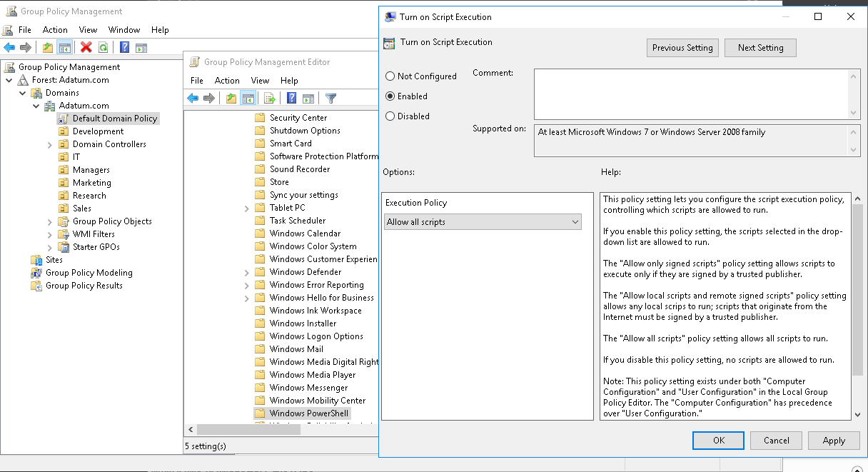Toggle Show/Hide Console Tree in Group Policy Management
This screenshot has height=472, width=868.
(65, 48)
